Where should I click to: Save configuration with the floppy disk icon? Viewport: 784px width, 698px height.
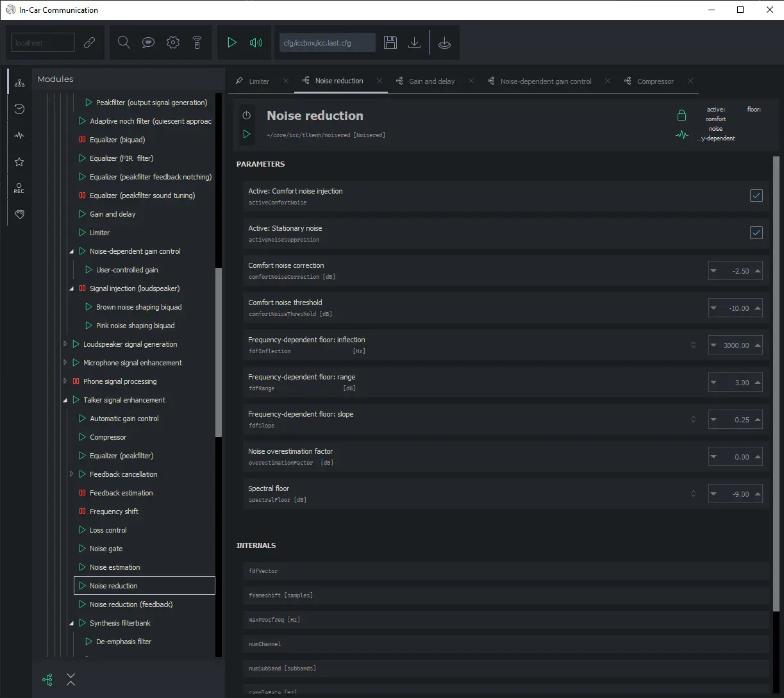[x=390, y=43]
